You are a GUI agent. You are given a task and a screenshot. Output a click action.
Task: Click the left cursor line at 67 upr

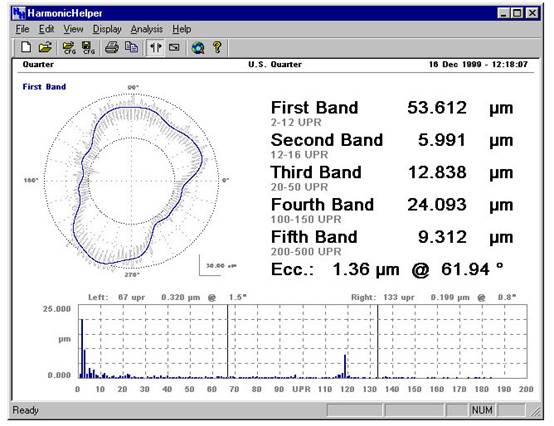click(x=228, y=341)
